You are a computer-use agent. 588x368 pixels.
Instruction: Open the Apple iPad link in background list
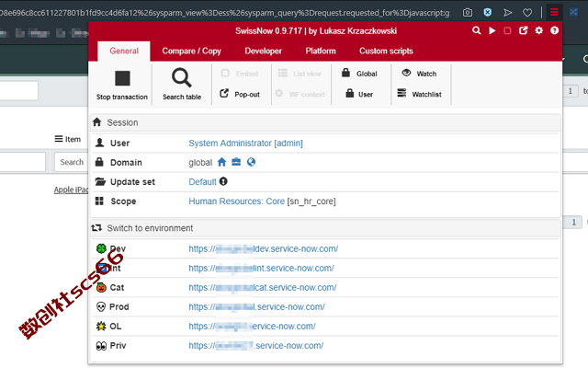tap(72, 190)
